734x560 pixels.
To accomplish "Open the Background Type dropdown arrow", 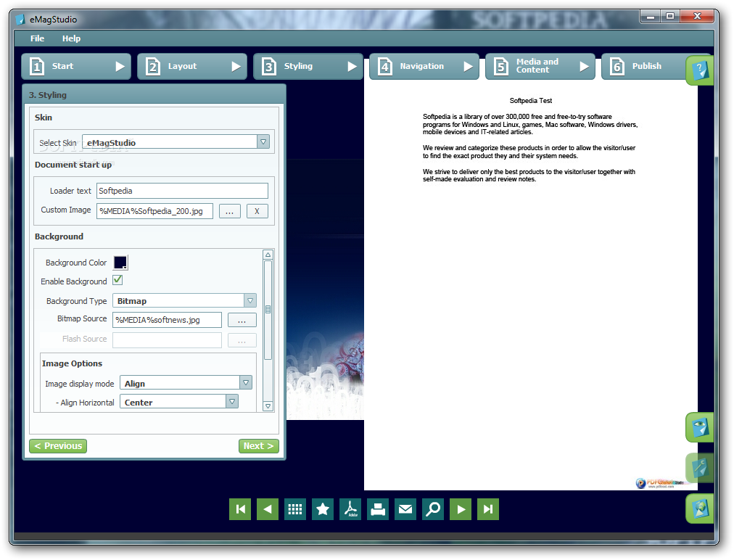I will 250,300.
